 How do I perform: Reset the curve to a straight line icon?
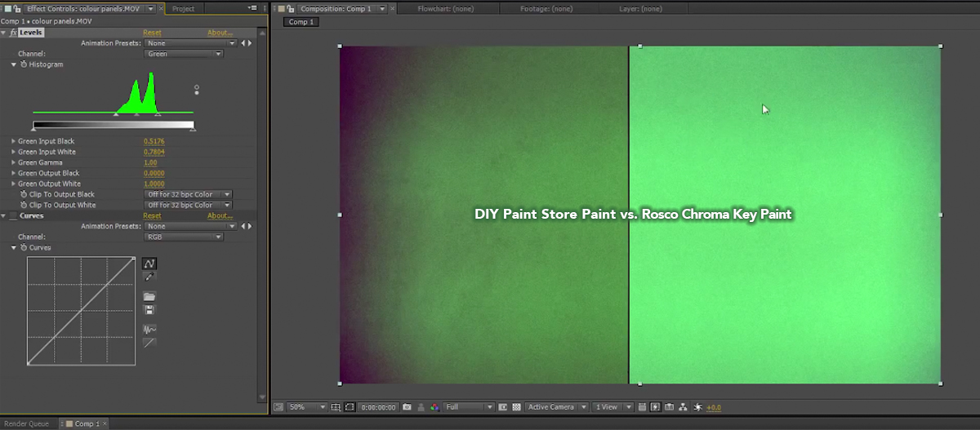[x=149, y=343]
